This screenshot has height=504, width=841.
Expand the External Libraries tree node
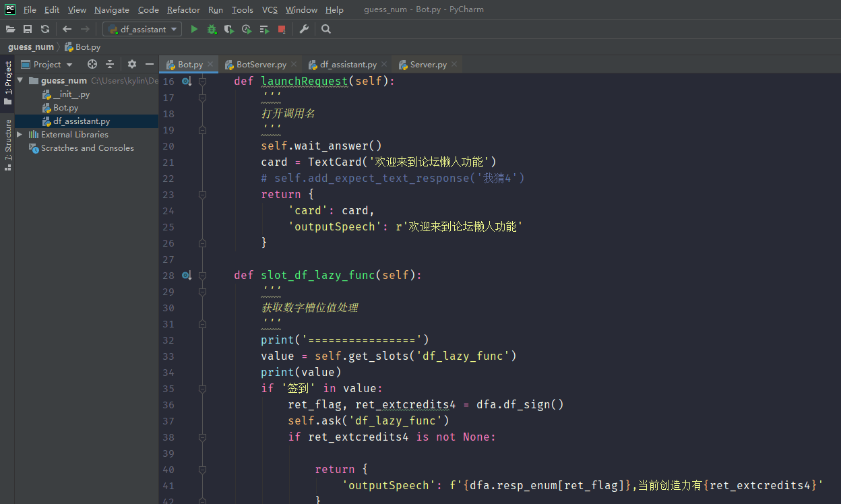[20, 134]
